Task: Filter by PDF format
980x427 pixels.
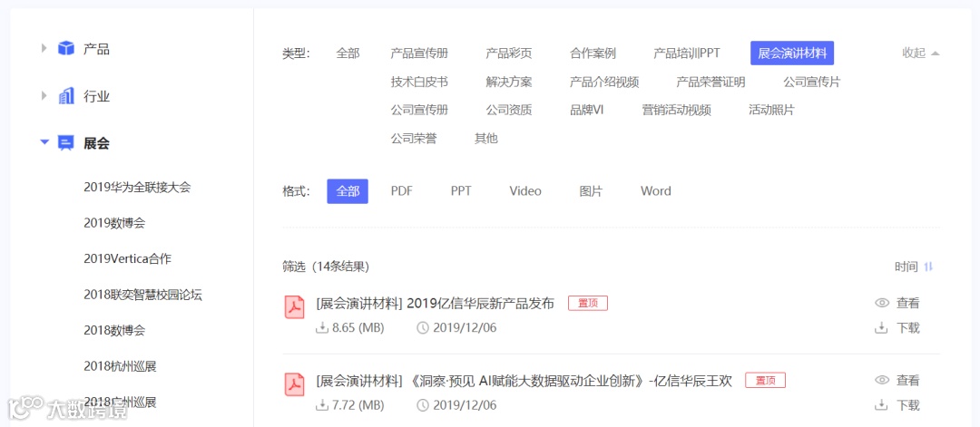Action: [x=402, y=191]
